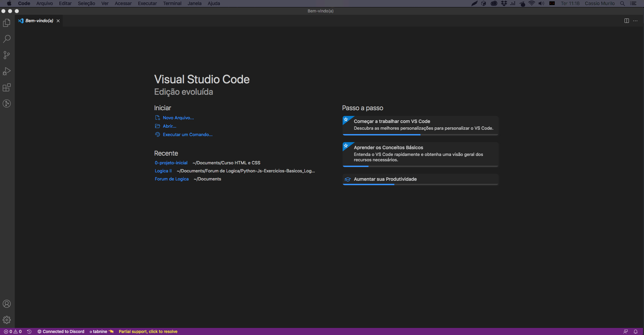Open the Dropbox menu bar icon

click(504, 3)
